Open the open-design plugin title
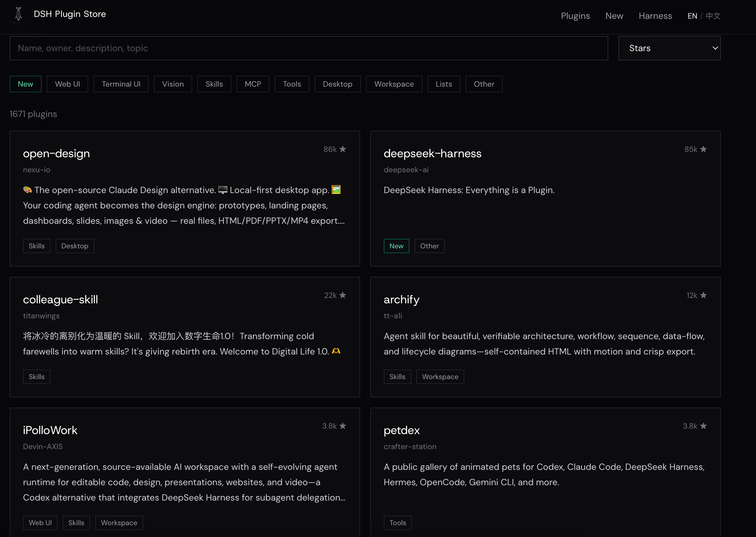 [56, 153]
